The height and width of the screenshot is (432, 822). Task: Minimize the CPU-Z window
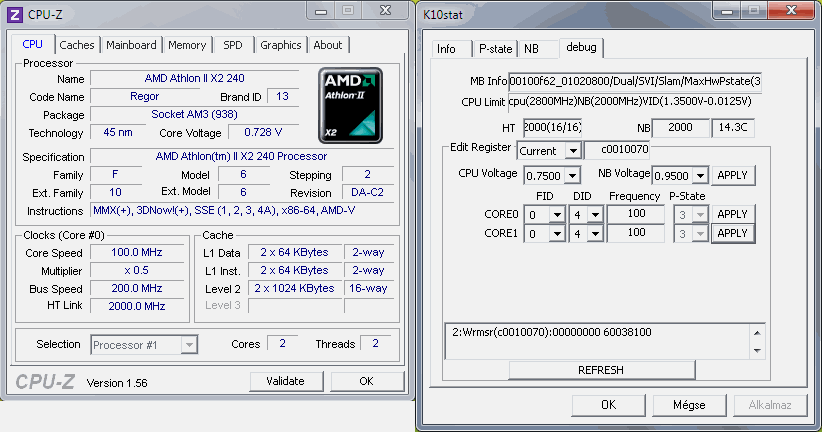321,11
